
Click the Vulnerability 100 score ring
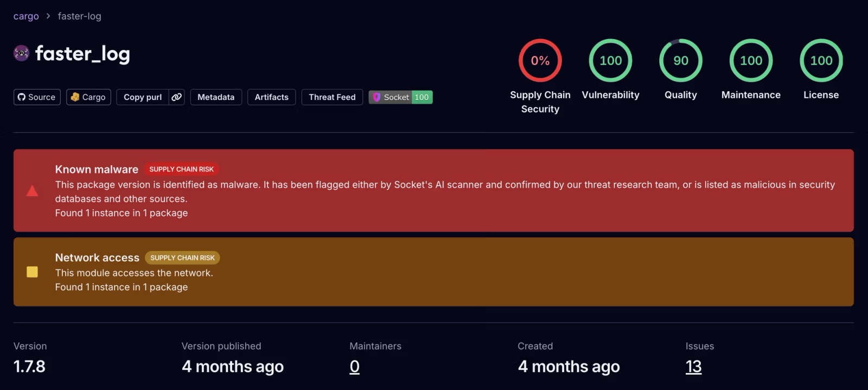click(x=611, y=60)
